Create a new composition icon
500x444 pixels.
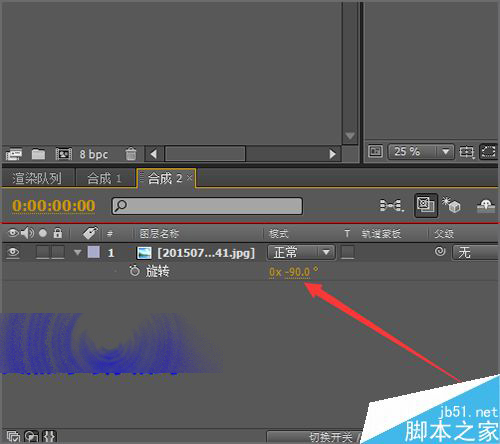[64, 154]
